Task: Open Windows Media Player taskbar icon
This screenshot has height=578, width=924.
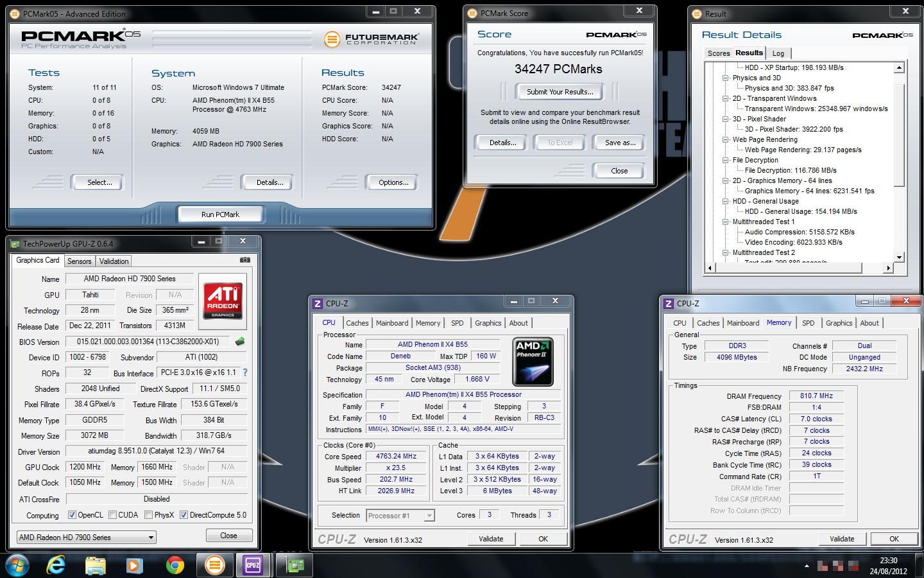Action: point(134,565)
